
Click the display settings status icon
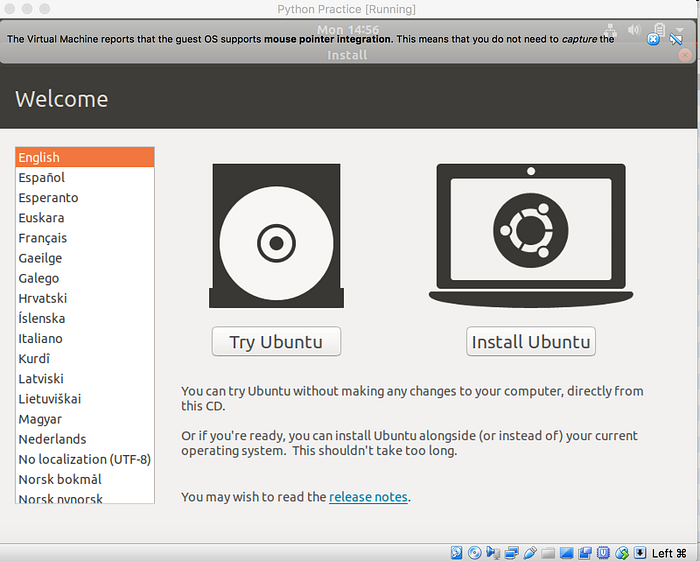tap(566, 553)
